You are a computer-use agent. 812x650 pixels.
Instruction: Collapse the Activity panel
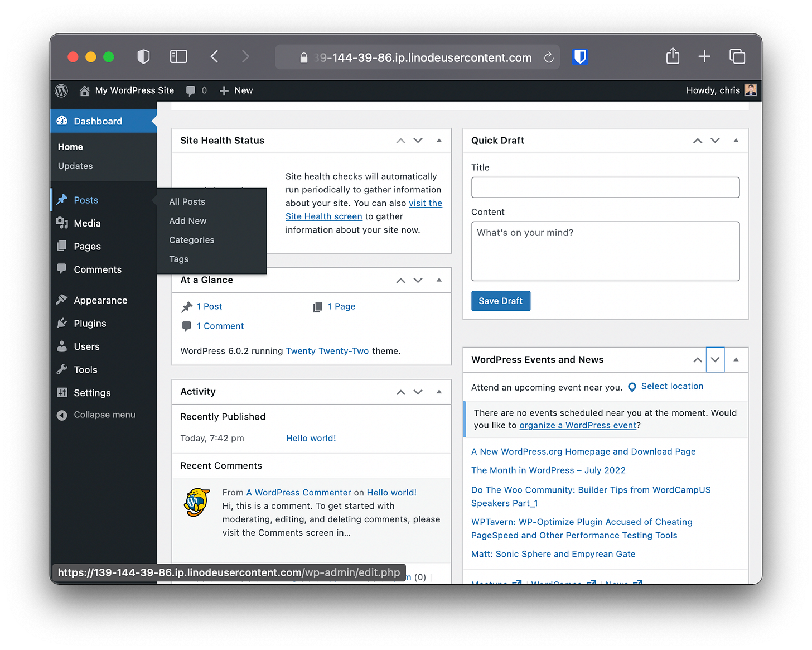[x=439, y=392]
